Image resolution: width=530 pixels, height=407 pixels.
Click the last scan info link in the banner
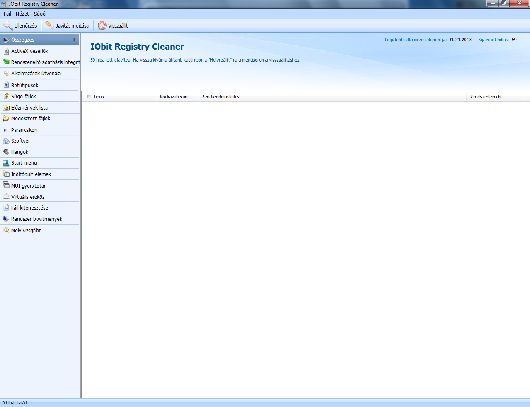click(428, 40)
